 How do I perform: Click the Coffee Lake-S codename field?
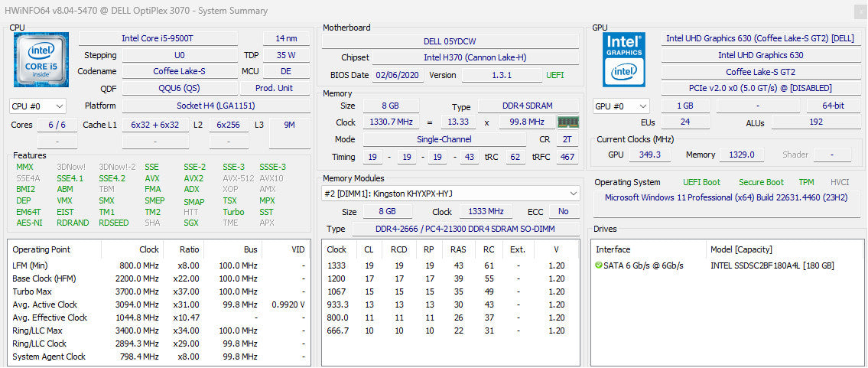[x=180, y=71]
